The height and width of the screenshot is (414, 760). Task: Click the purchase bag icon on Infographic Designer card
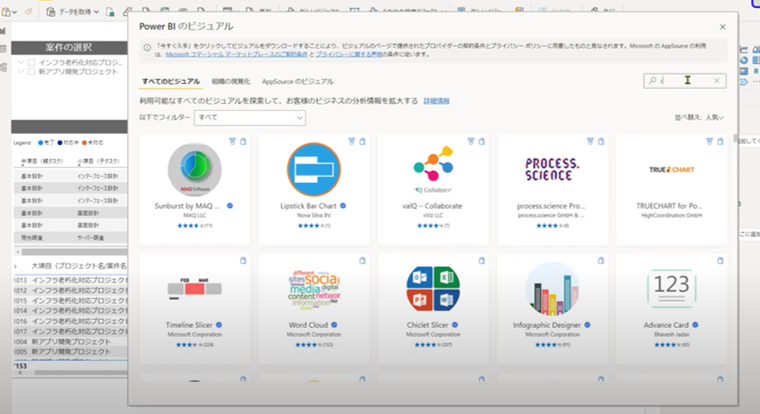pyautogui.click(x=601, y=261)
